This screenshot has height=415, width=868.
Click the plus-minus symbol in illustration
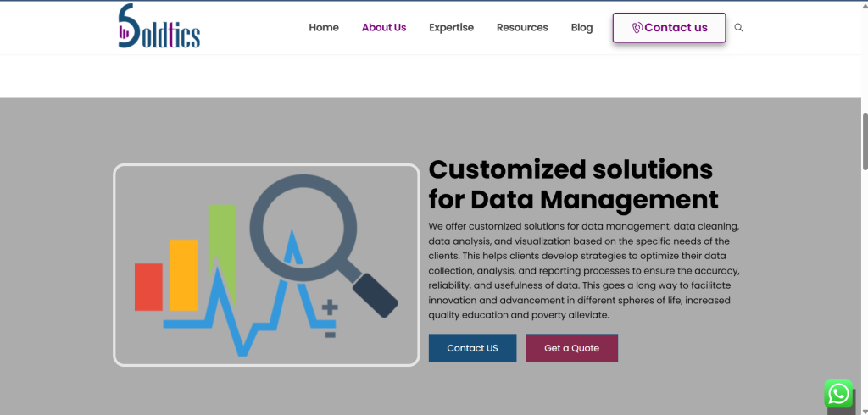coord(330,318)
